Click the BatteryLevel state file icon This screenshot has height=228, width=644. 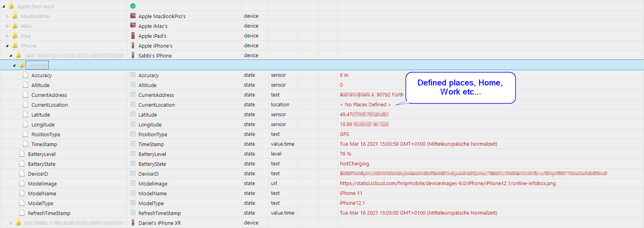click(22, 154)
